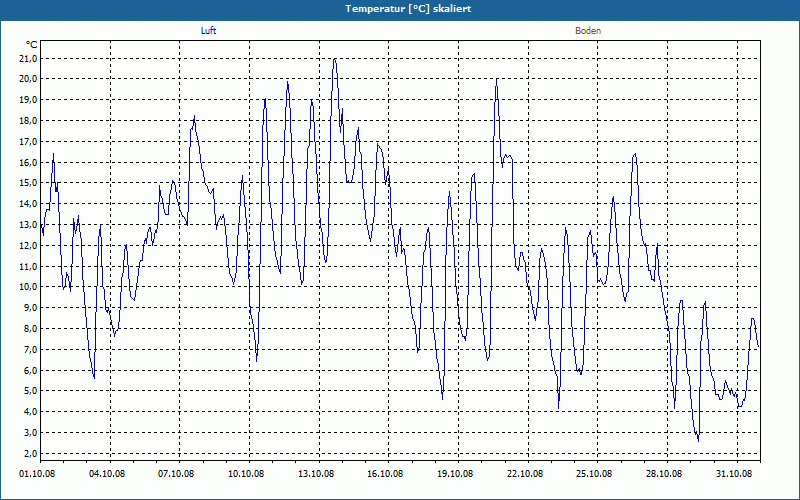
Task: Click the 01.10.08 date label
Action: (x=37, y=474)
